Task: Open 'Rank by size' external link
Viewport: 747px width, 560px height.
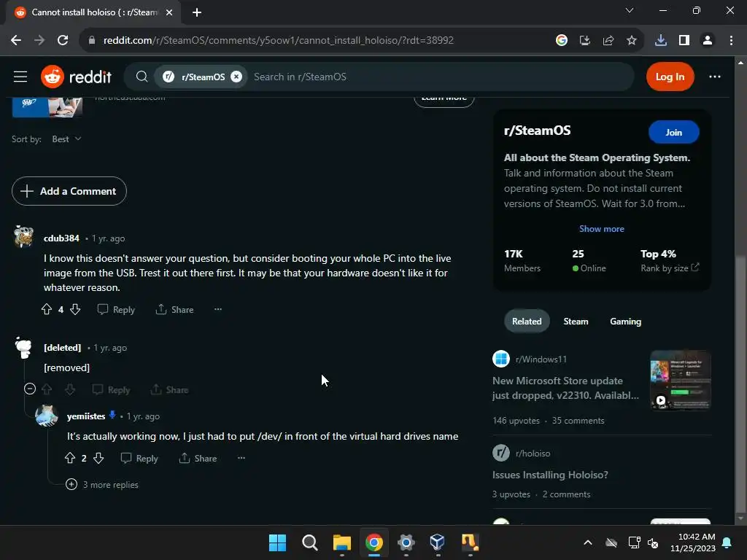Action: (x=670, y=268)
